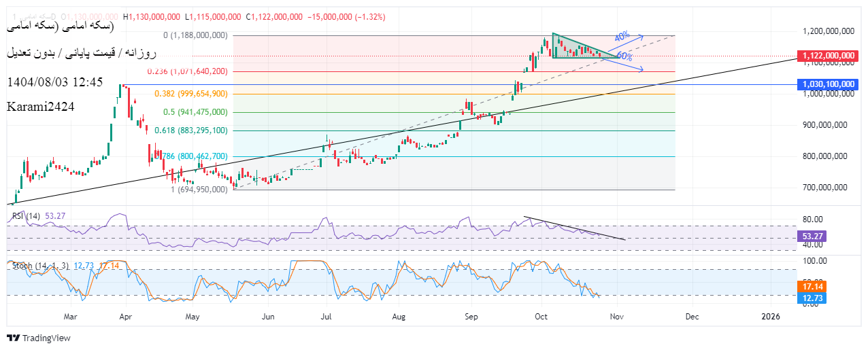
Task: Select the 0.618 Fibonacci level label
Action: [191, 130]
